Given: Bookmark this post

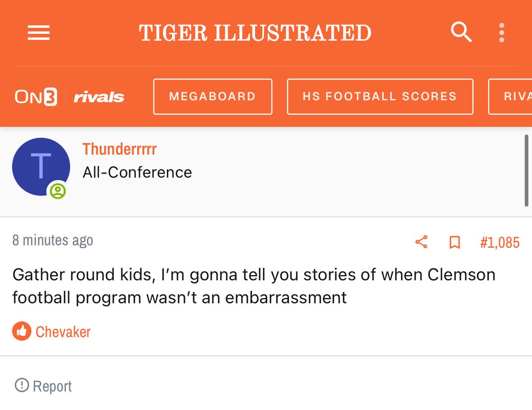Looking at the screenshot, I should tap(455, 242).
